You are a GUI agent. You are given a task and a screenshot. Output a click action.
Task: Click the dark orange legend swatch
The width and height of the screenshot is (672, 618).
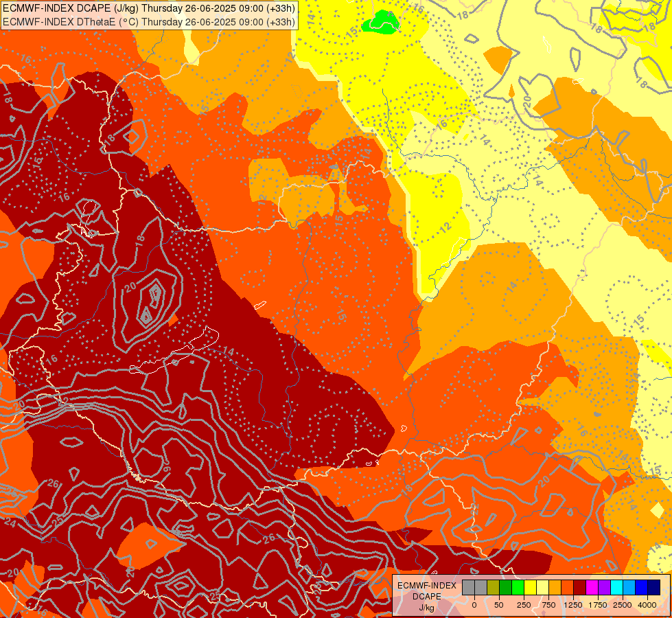point(568,588)
